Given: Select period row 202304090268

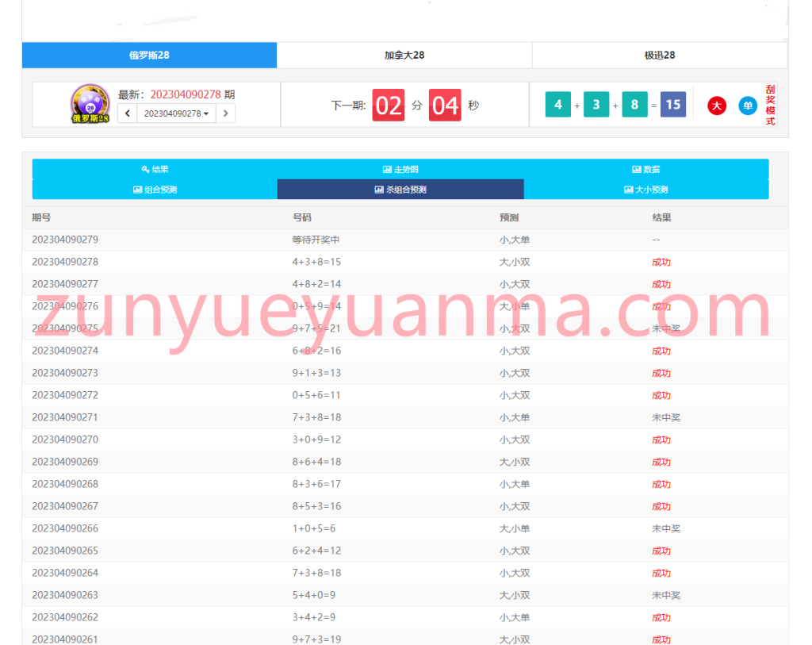Looking at the screenshot, I should [405, 485].
